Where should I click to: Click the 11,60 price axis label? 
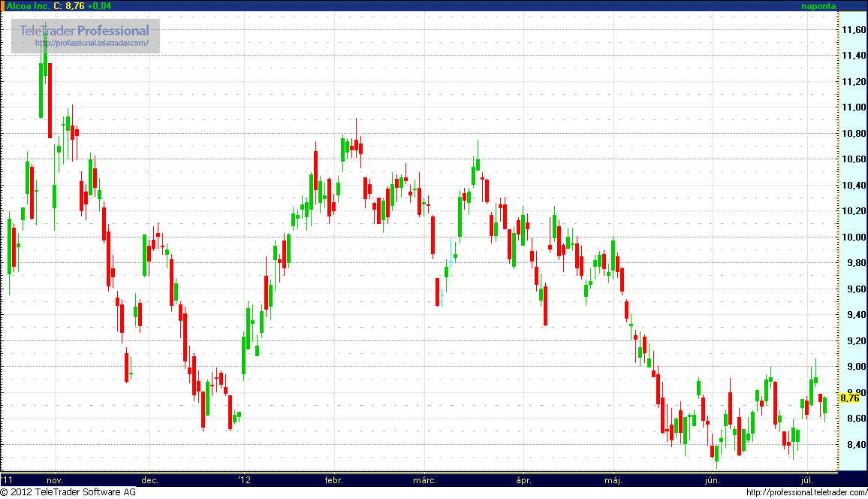854,29
